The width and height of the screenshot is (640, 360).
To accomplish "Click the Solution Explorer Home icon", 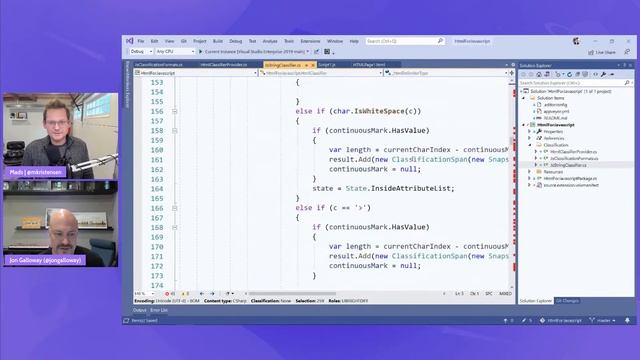I will point(539,74).
